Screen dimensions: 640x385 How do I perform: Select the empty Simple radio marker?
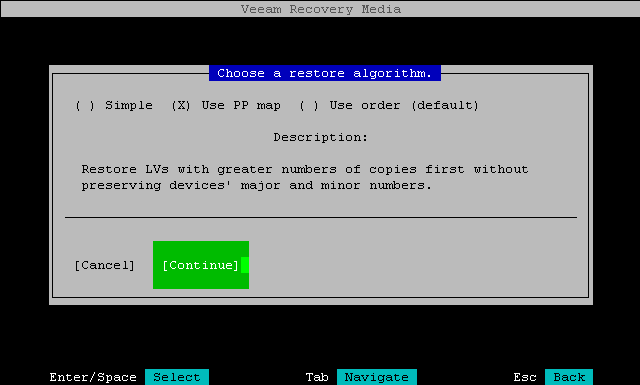(x=85, y=105)
